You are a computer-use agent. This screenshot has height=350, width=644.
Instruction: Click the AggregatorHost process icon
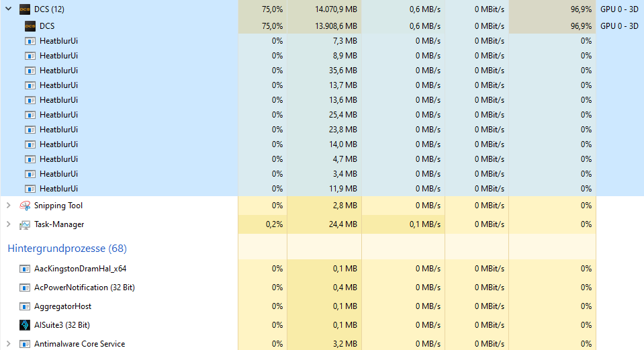pos(25,306)
